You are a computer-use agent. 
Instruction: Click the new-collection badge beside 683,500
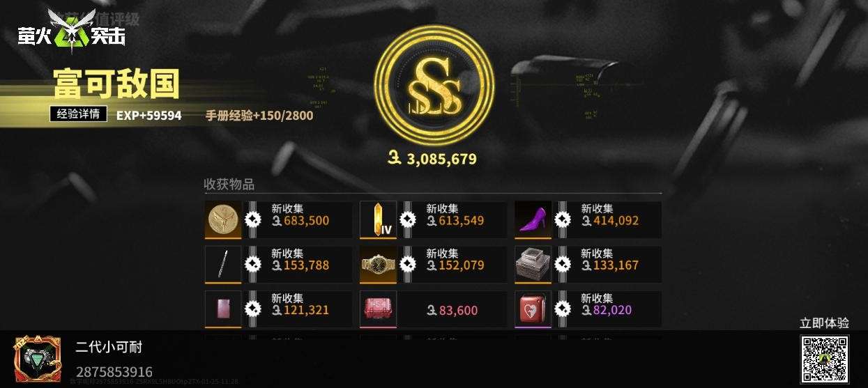(x=253, y=220)
